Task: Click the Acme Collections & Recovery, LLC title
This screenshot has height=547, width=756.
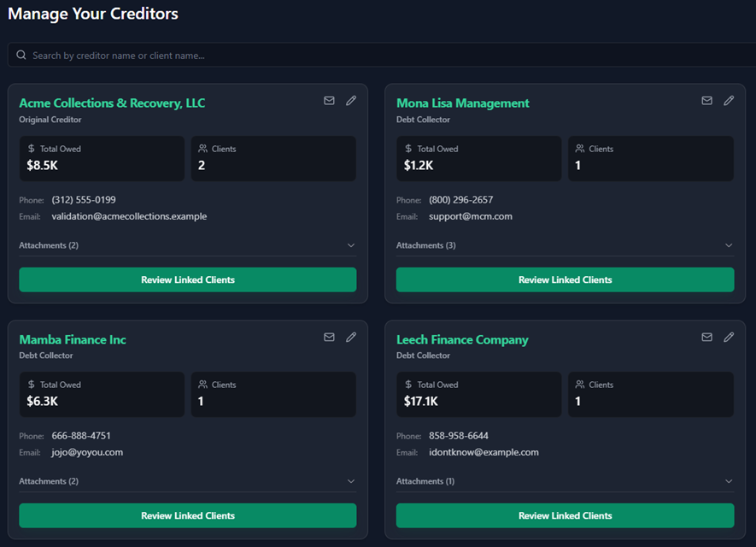Action: (x=112, y=103)
